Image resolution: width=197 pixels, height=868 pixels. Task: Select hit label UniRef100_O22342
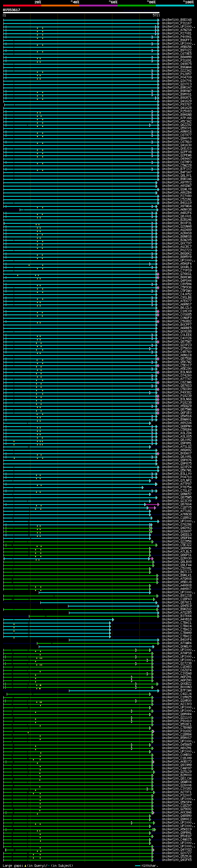[x=177, y=71]
